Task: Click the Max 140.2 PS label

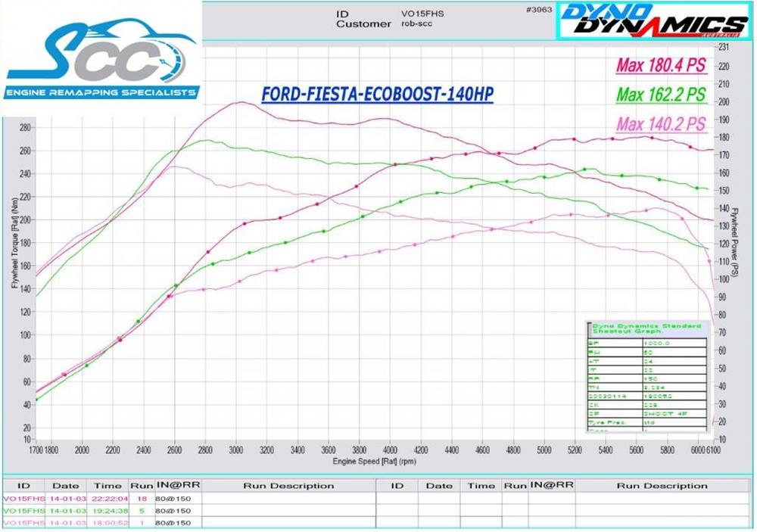Action: point(662,124)
